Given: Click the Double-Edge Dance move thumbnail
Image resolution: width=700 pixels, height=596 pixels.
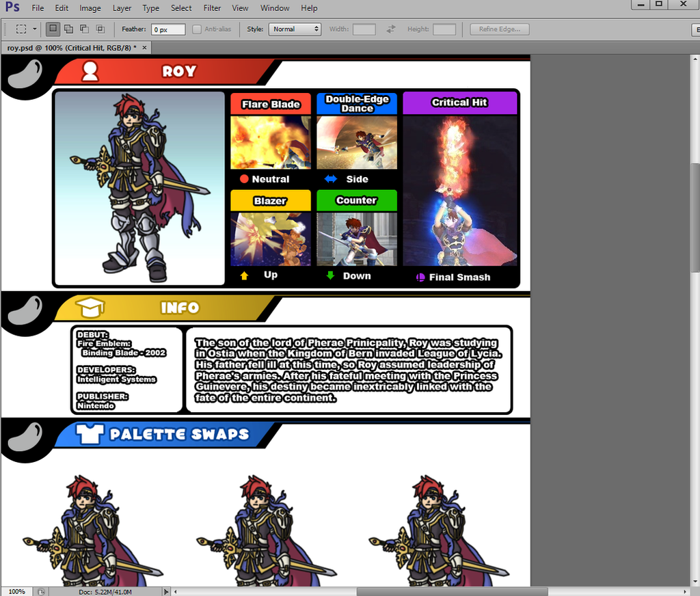Looking at the screenshot, I should coord(357,142).
